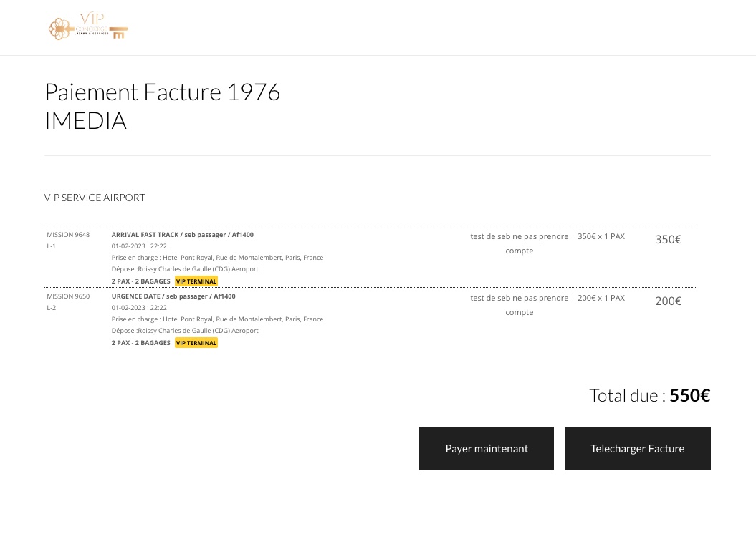
Task: Click the Telecharger Facture button
Action: tap(637, 448)
